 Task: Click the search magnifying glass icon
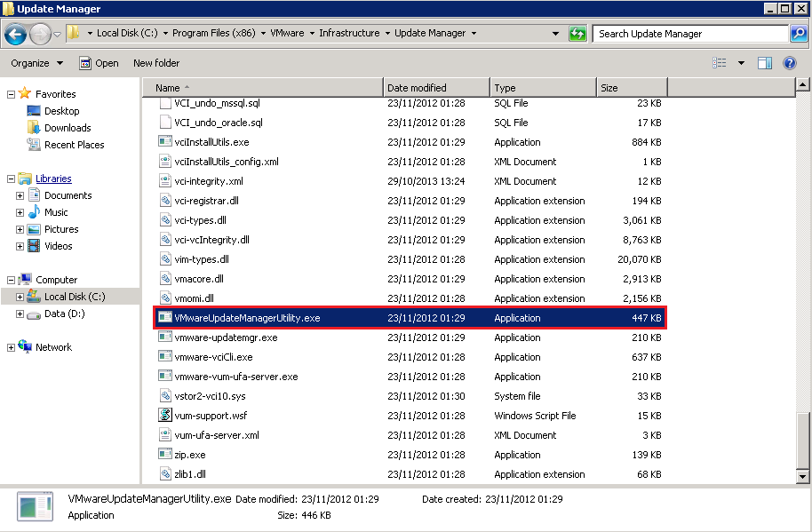click(799, 34)
